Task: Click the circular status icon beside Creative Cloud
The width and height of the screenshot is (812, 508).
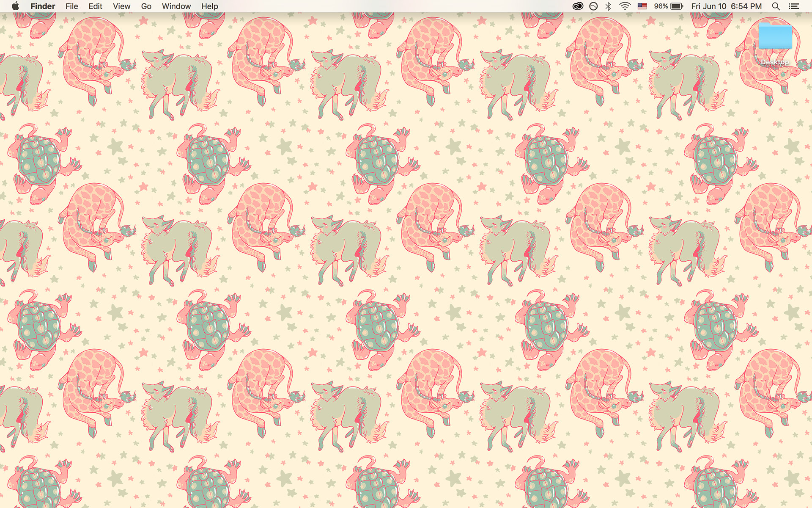Action: point(593,6)
